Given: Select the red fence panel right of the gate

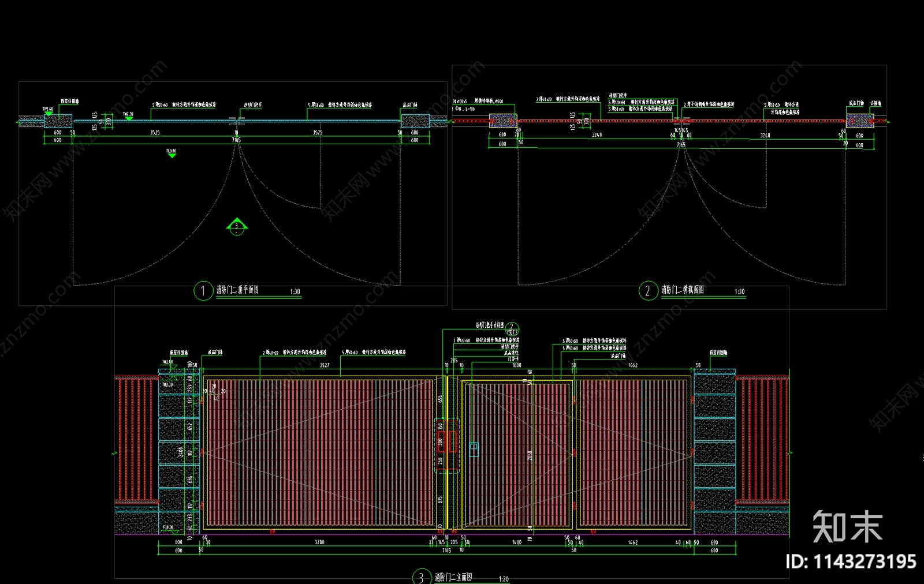Looking at the screenshot, I should coord(762,440).
